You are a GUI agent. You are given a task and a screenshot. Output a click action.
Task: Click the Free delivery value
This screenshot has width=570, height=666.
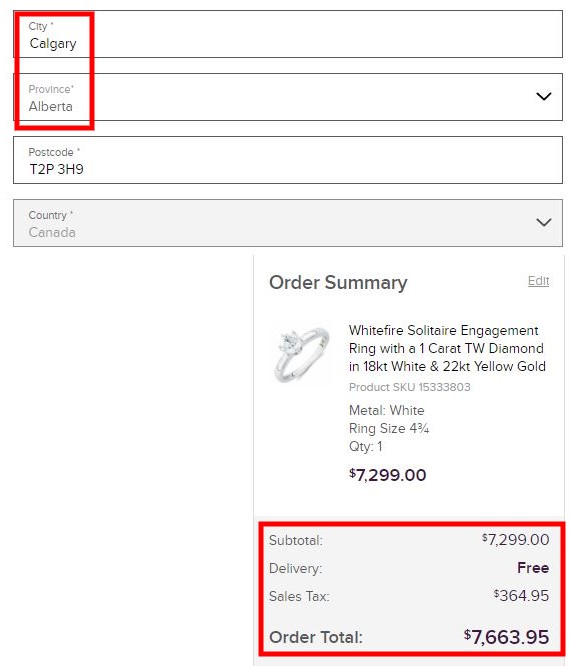533,568
